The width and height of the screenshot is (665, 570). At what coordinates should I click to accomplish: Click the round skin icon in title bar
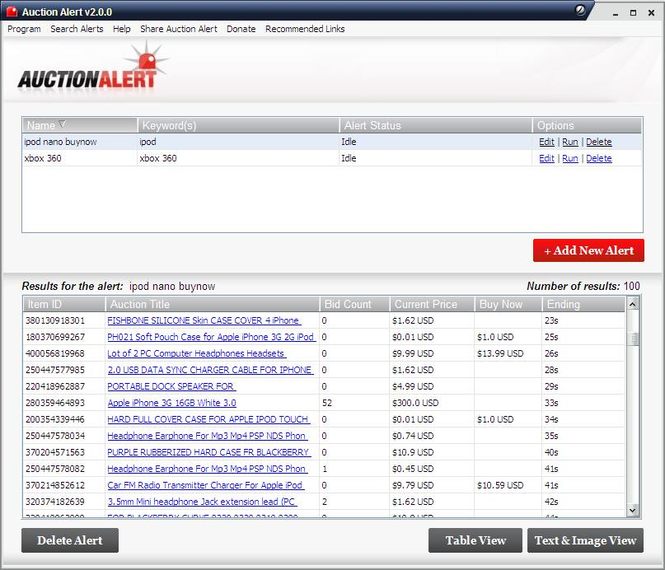[x=580, y=10]
